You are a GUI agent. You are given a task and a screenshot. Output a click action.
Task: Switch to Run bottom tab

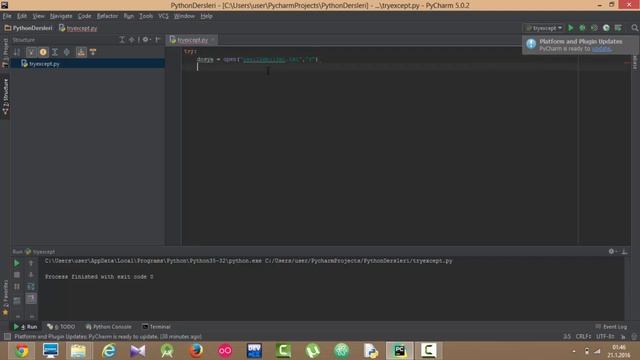click(25, 327)
